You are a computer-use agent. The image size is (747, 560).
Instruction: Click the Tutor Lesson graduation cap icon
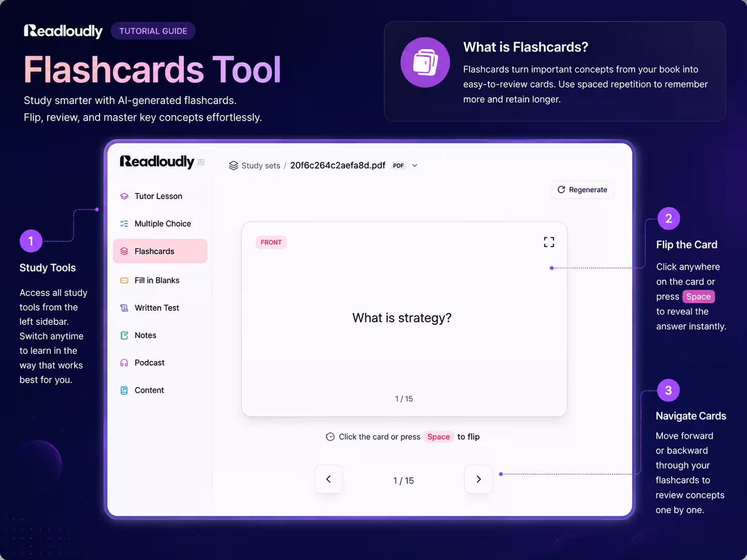coord(124,196)
